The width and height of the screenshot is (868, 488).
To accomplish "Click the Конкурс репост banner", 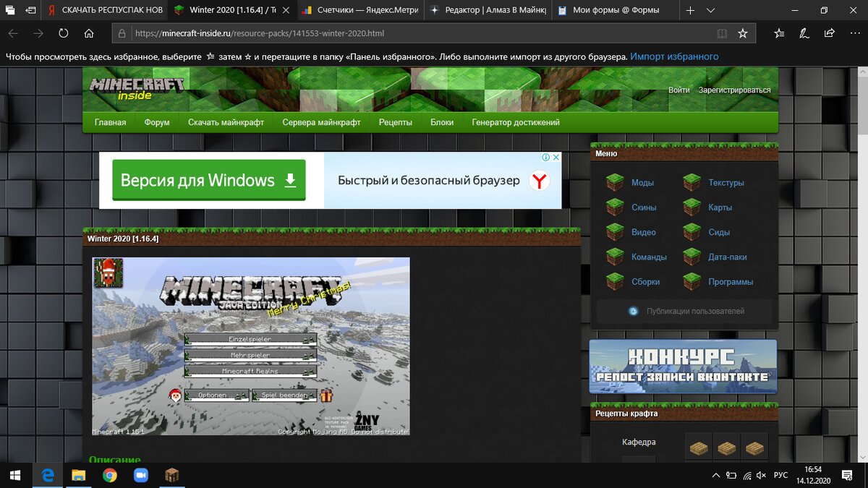I will [x=683, y=366].
